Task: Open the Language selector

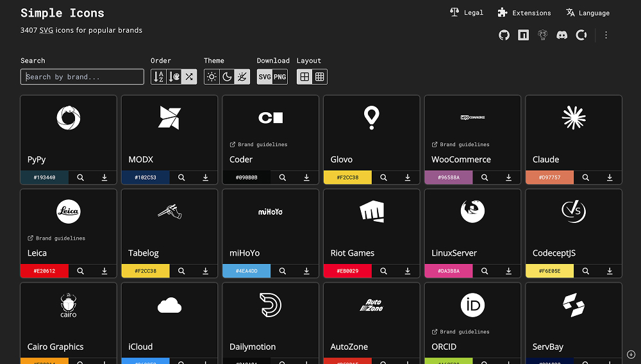Action: (588, 13)
